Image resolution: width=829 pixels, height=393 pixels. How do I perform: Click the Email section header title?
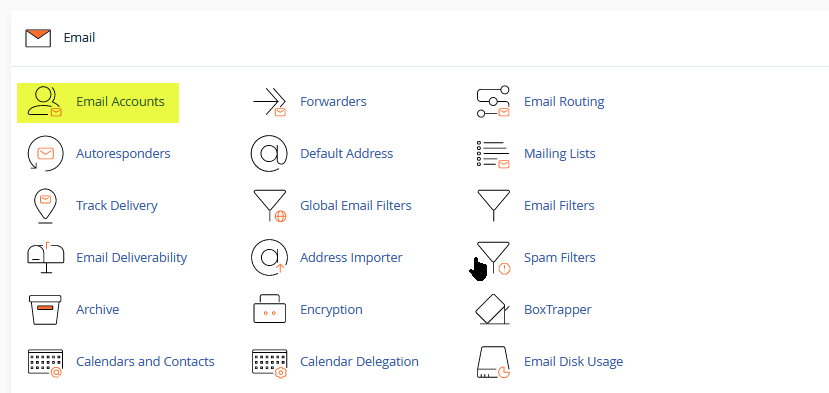click(x=79, y=38)
